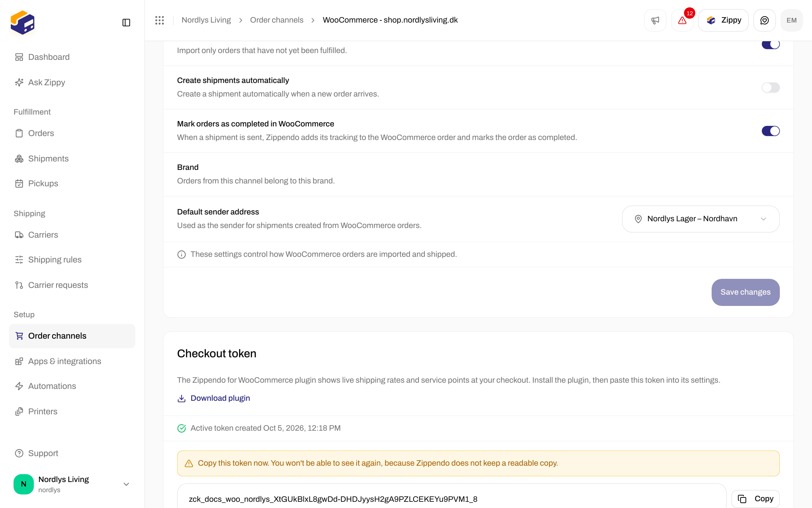Open the EM user avatar menu
812x508 pixels.
click(791, 20)
